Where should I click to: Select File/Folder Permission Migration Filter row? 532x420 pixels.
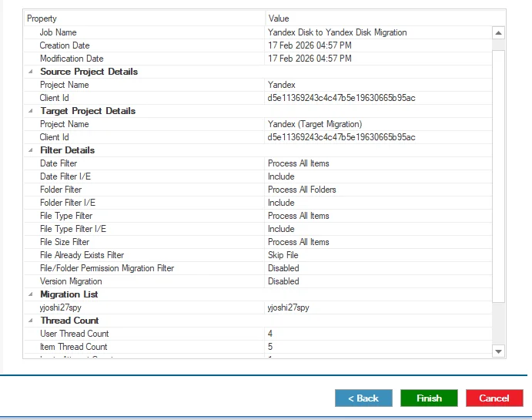coord(258,268)
